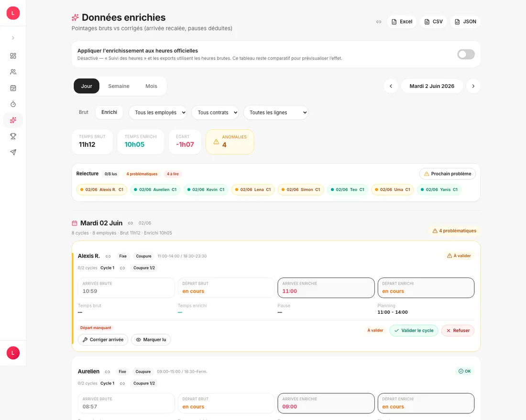Switch to the Mois view tab
Image resolution: width=526 pixels, height=420 pixels.
pos(151,86)
